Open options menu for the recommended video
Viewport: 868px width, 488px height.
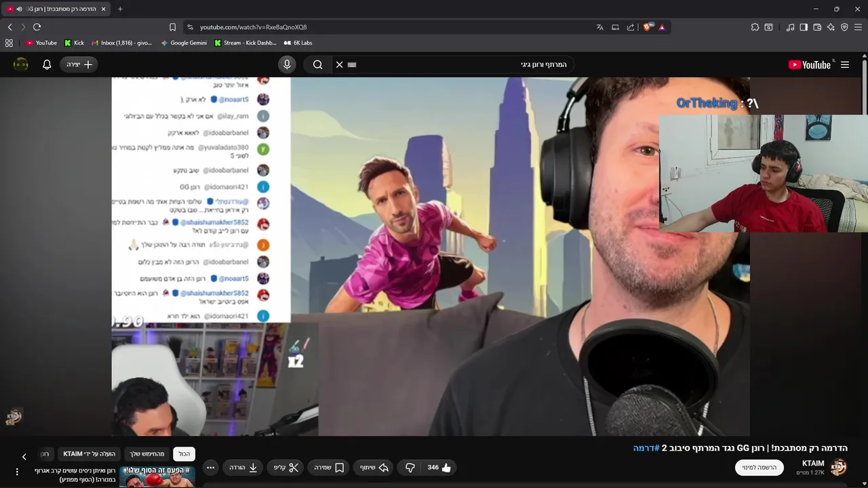18,472
